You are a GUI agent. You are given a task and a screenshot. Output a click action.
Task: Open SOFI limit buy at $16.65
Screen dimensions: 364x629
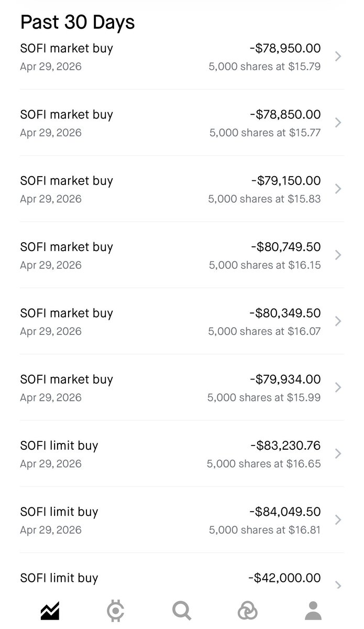point(182,454)
